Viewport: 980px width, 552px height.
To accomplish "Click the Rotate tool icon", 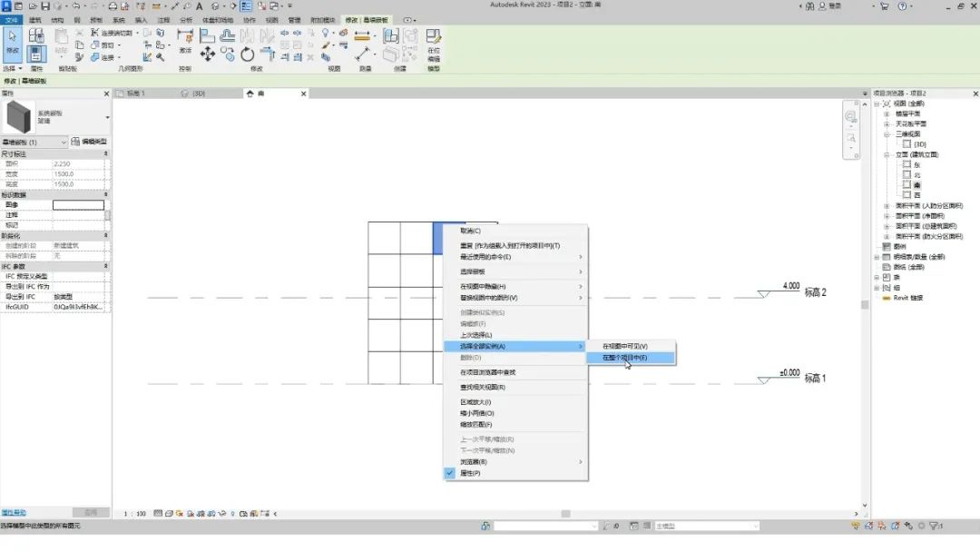I will pos(248,54).
